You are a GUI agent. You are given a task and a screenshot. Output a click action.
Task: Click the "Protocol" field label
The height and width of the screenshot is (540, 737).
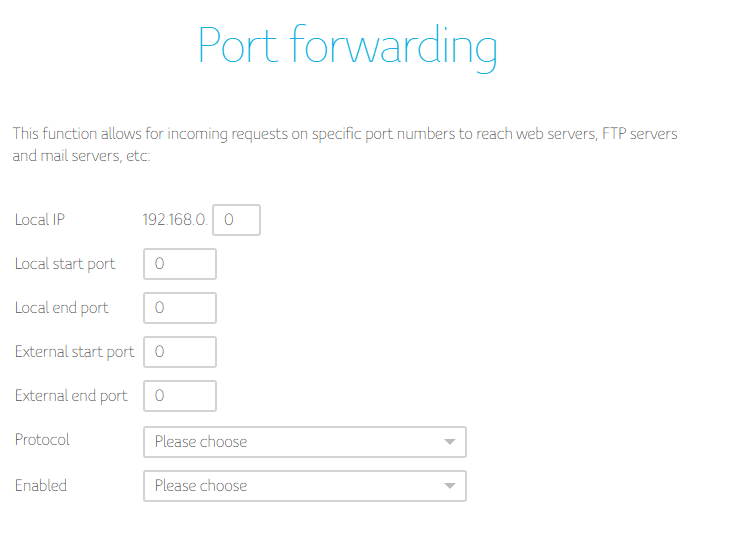click(43, 440)
